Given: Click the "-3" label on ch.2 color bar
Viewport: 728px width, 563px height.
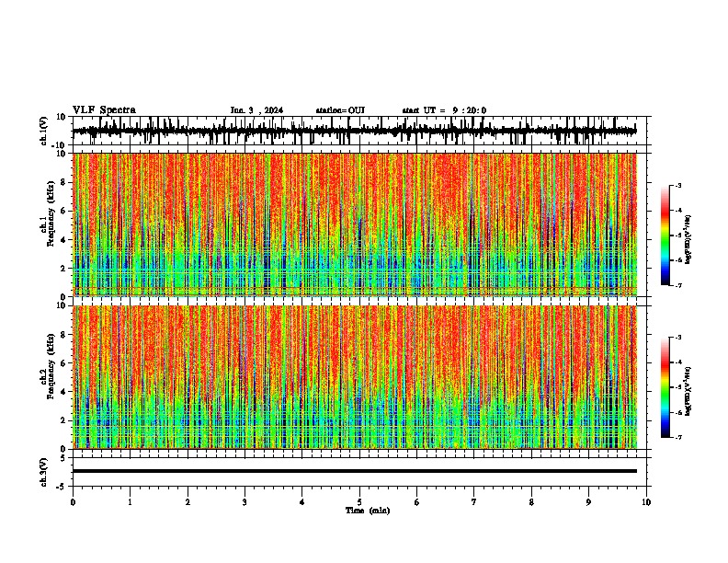Looking at the screenshot, I should pyautogui.click(x=677, y=338).
